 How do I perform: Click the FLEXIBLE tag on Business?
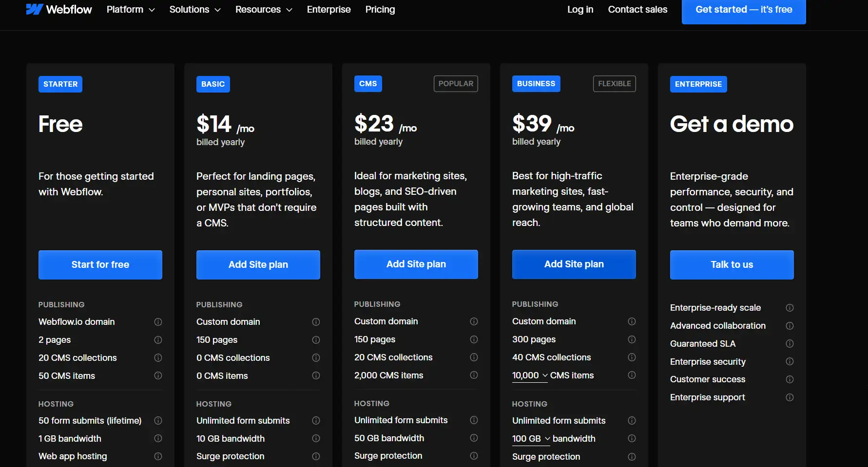(615, 84)
